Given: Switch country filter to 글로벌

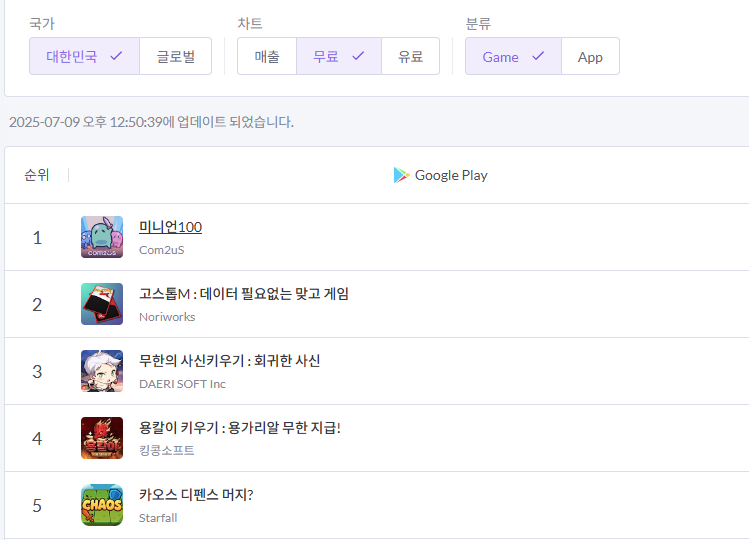Looking at the screenshot, I should coord(175,56).
